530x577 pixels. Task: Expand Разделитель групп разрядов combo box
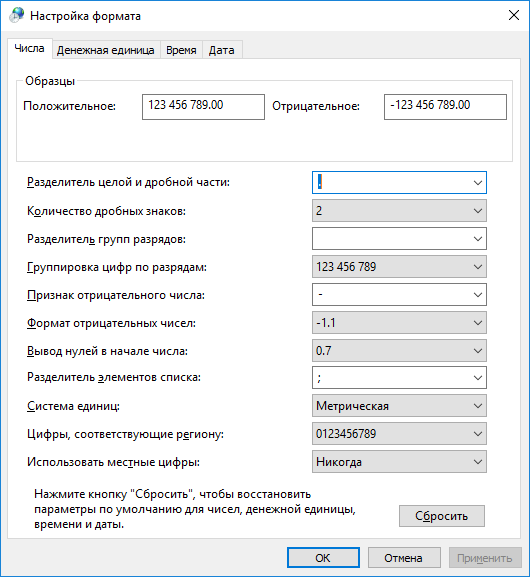pos(399,238)
